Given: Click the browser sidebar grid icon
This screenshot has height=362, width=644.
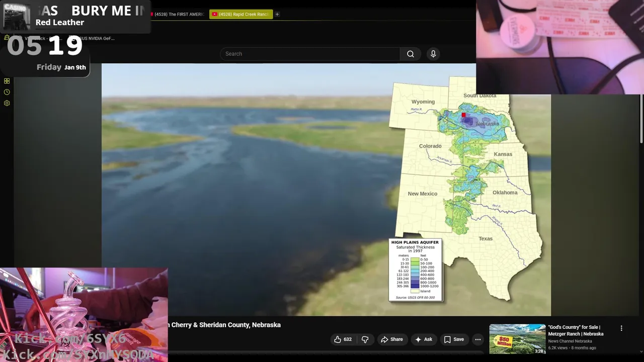Looking at the screenshot, I should (x=7, y=81).
